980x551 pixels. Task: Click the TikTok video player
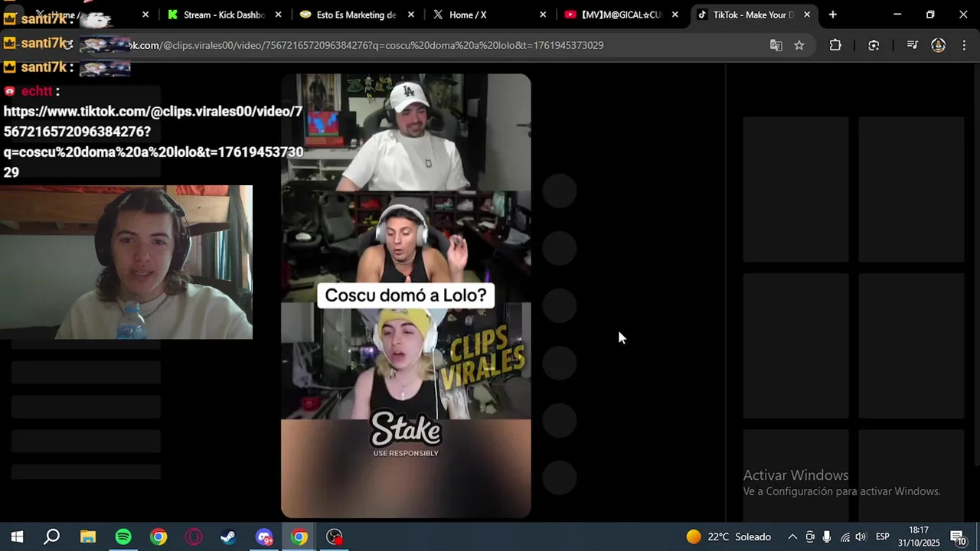coord(406,295)
